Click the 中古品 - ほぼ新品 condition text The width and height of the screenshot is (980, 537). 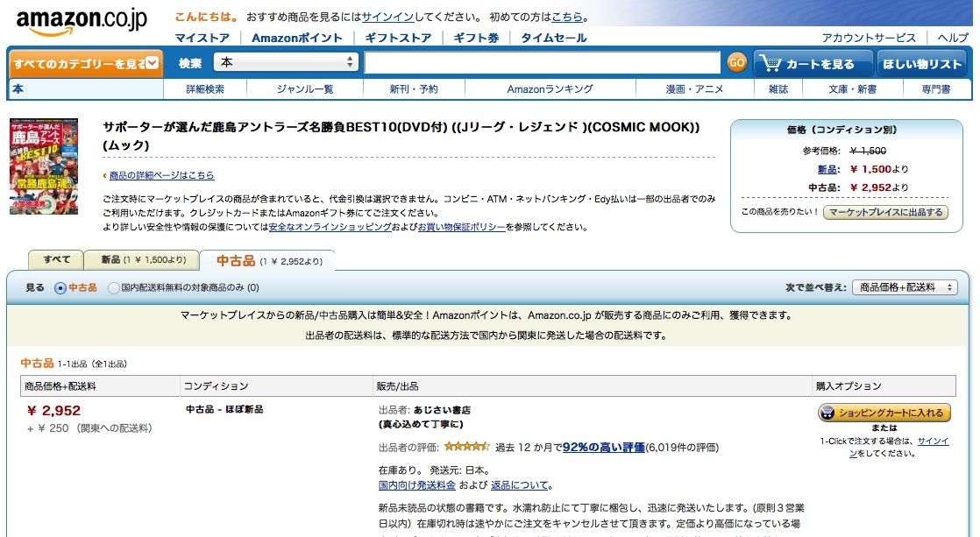[x=224, y=409]
